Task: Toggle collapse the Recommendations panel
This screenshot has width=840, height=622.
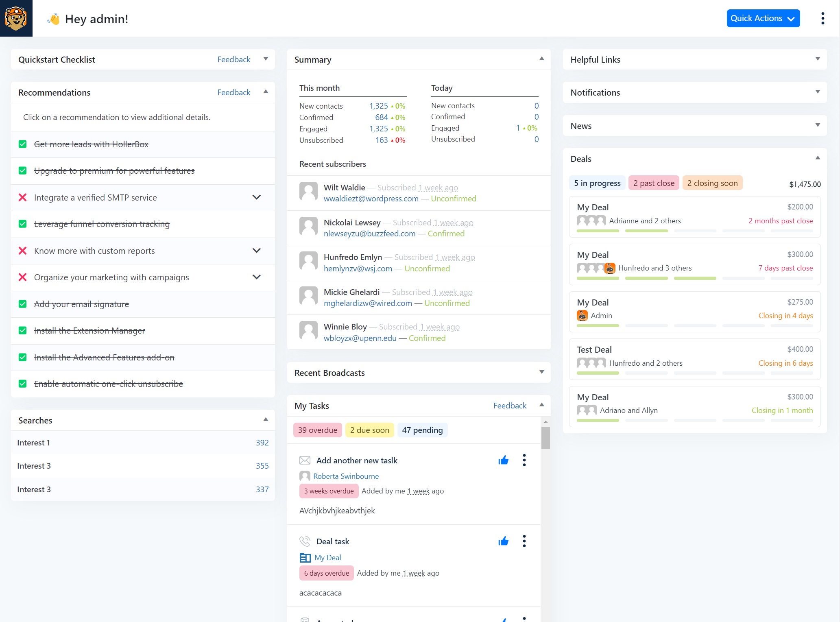Action: [x=266, y=92]
